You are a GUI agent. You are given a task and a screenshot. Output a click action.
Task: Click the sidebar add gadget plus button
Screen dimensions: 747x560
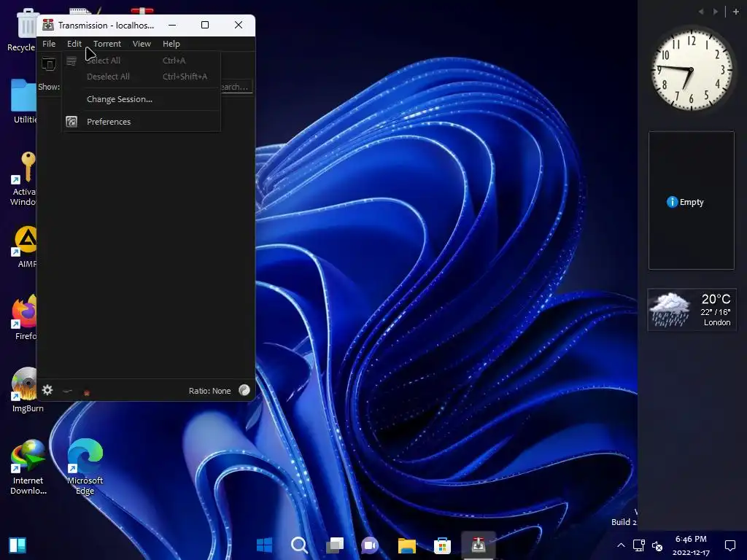735,12
